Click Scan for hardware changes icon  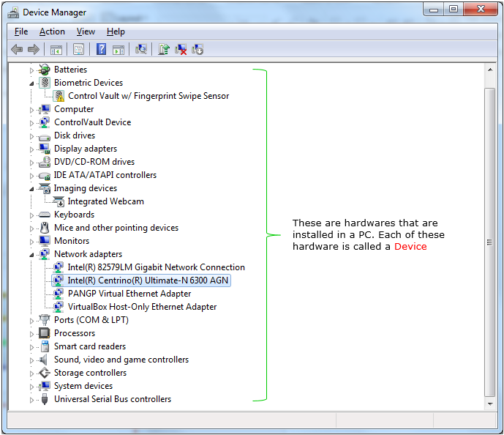[141, 49]
